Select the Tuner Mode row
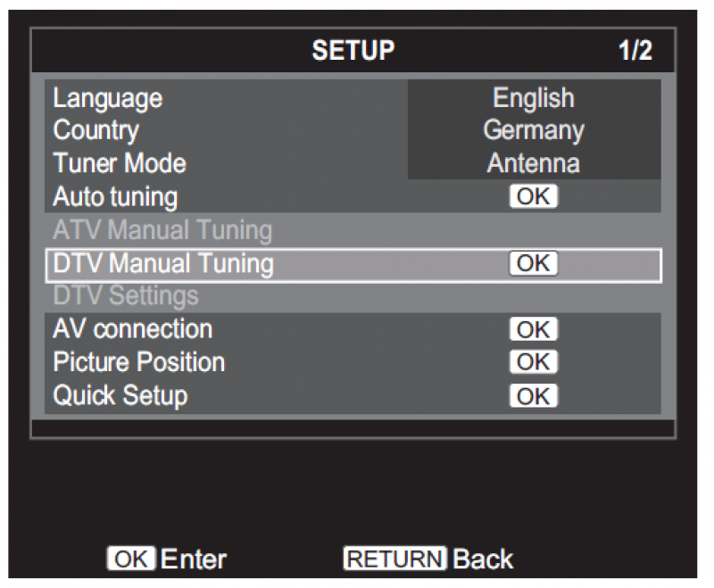The image size is (714, 588). point(353,163)
